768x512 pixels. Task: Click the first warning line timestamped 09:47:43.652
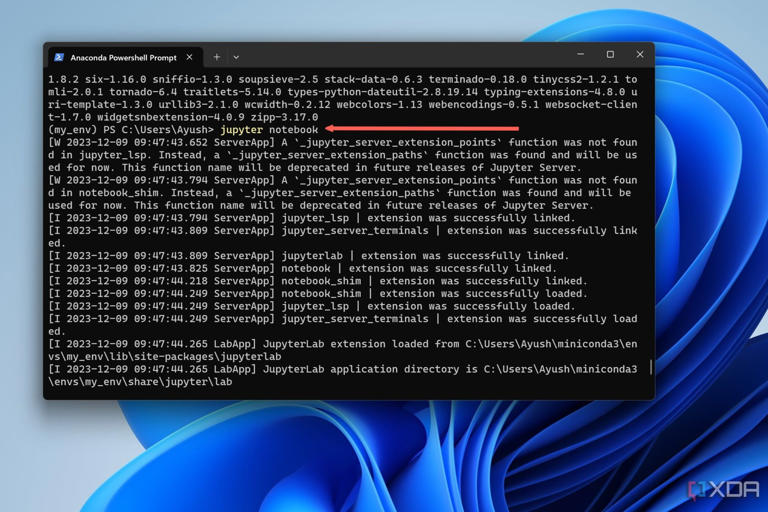343,143
